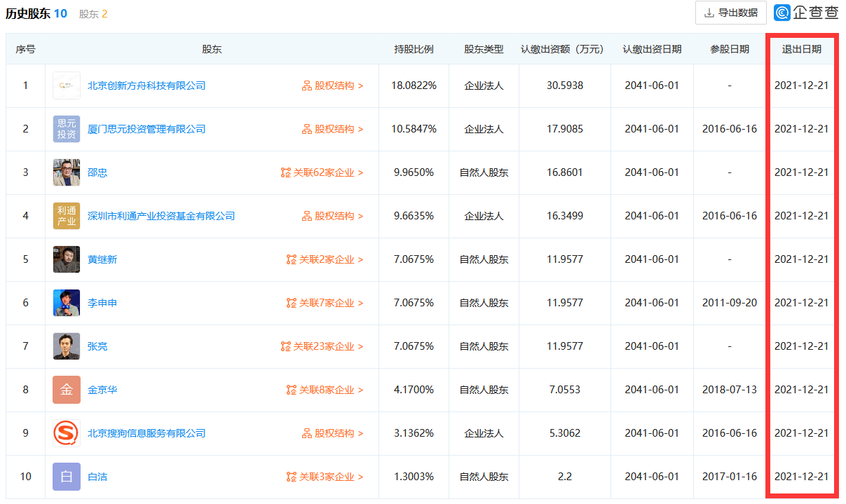The height and width of the screenshot is (504, 846).
Task: Click 李申申's profile photo
Action: click(67, 303)
